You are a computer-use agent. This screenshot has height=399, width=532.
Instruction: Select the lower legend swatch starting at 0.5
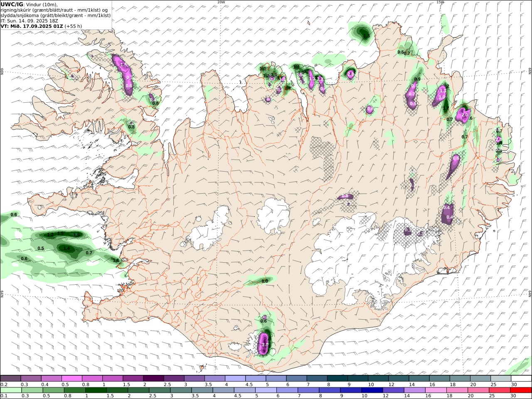click(54, 390)
